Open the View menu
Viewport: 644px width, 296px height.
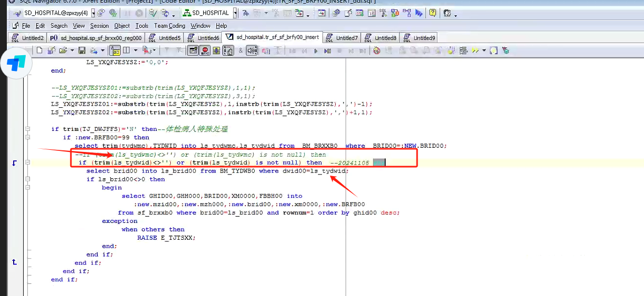pyautogui.click(x=79, y=25)
